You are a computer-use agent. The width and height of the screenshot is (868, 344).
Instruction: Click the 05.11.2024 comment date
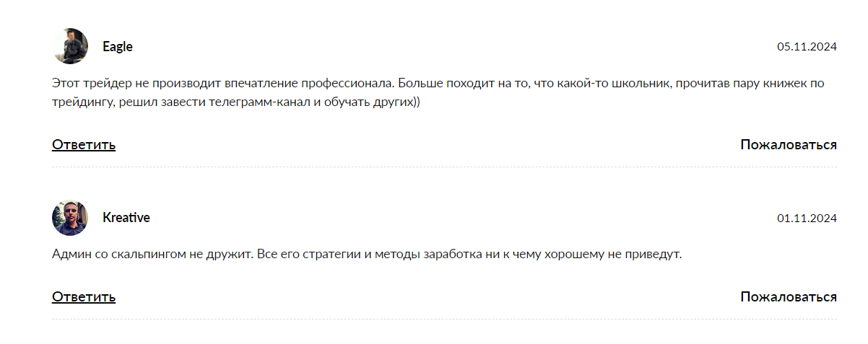pos(807,47)
